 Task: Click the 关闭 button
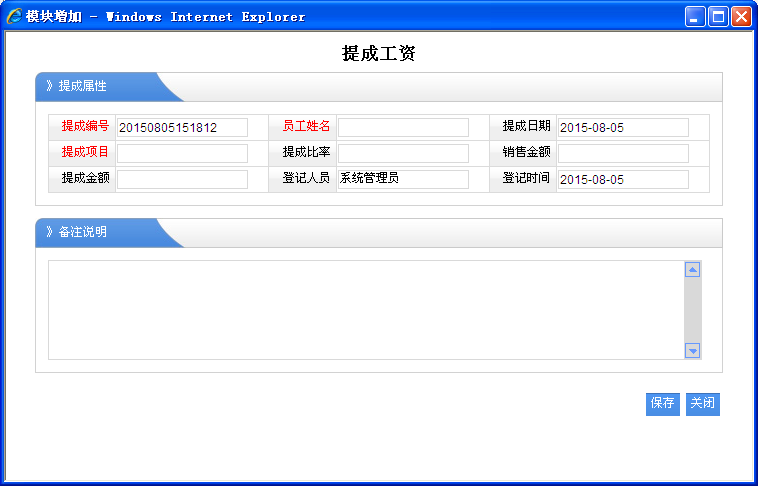click(x=703, y=404)
